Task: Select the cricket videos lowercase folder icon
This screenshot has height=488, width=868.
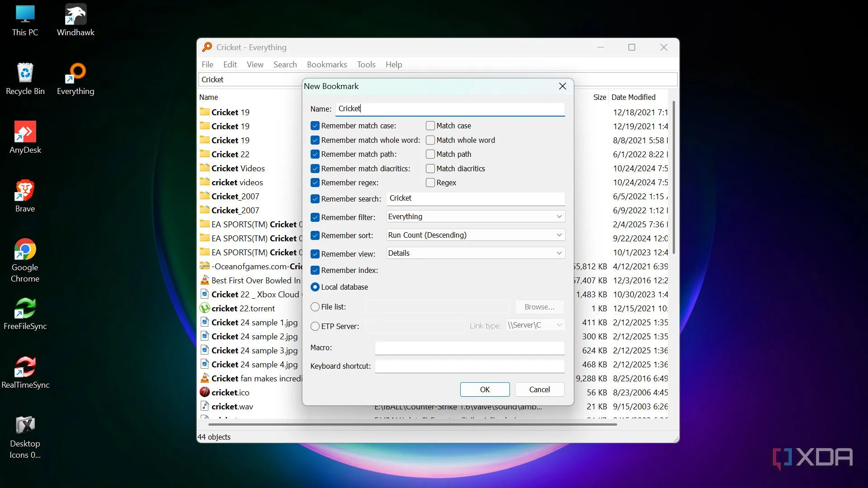Action: coord(205,182)
